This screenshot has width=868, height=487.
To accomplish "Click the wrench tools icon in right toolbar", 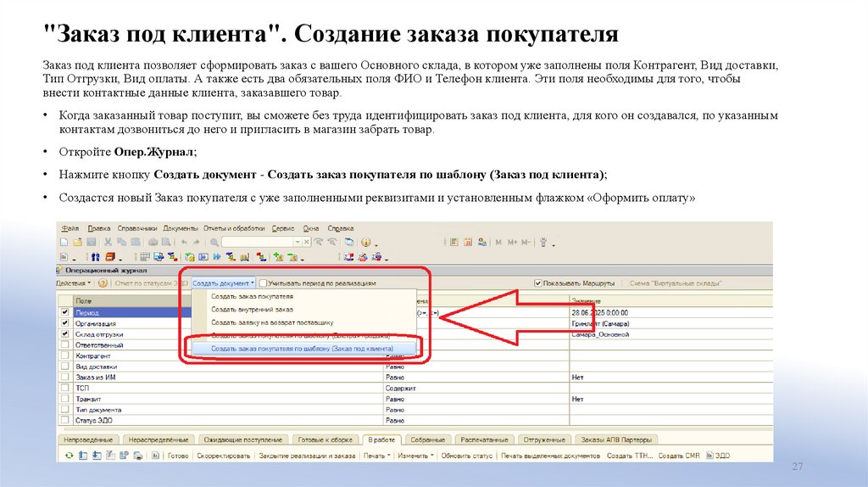I will click(543, 242).
